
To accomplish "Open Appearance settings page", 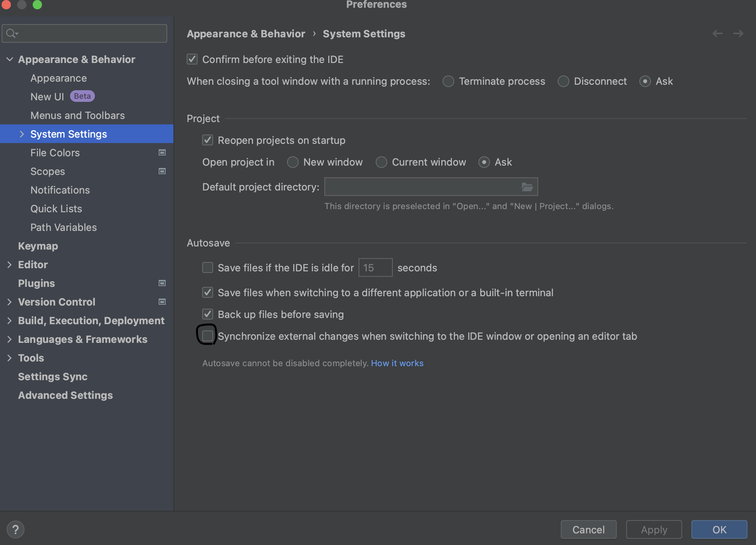I will click(59, 78).
